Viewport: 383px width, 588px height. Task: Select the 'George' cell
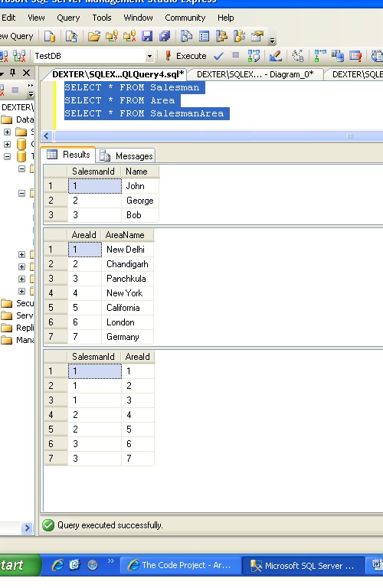pyautogui.click(x=140, y=201)
